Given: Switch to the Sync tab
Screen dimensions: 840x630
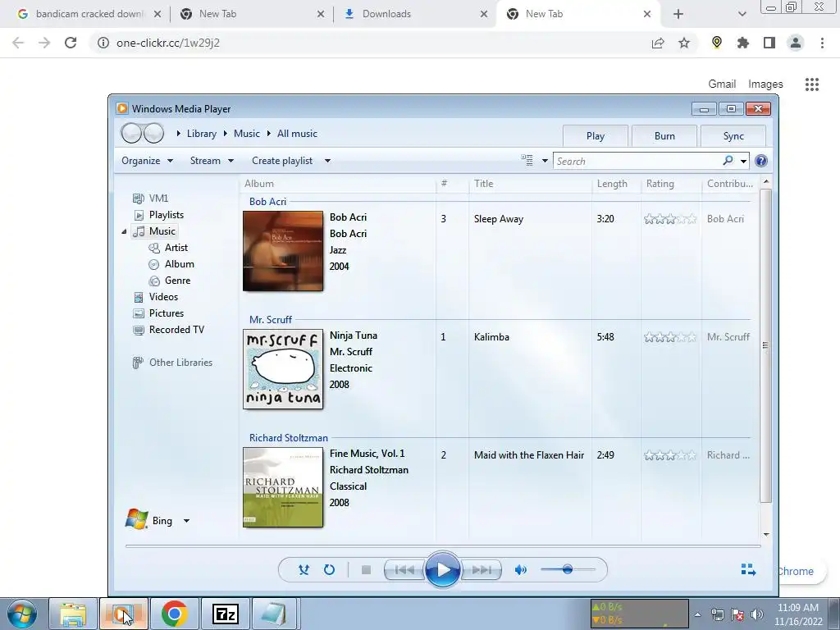Looking at the screenshot, I should (x=733, y=136).
